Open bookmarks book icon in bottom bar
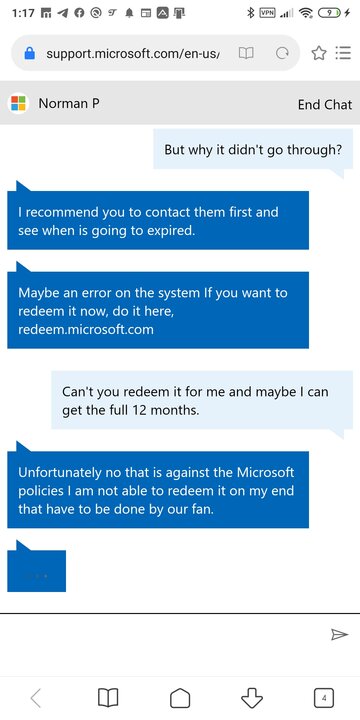 [108, 698]
